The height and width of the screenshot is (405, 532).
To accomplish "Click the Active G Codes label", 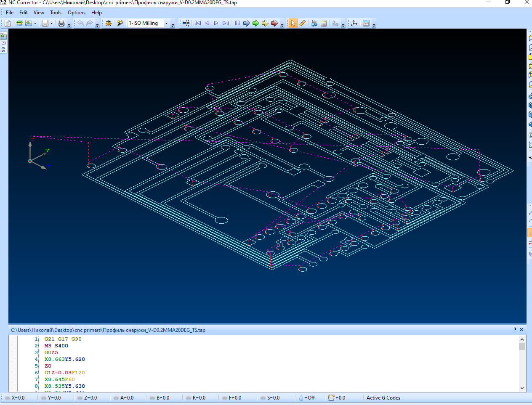I will (x=383, y=398).
